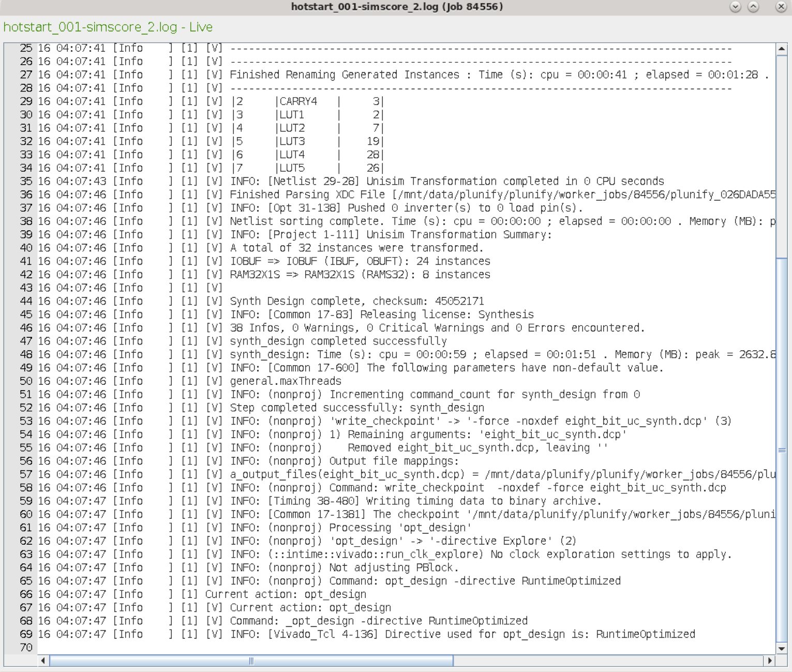This screenshot has width=792, height=672.
Task: Click the horizontal scrollbar thumb
Action: pos(251,661)
